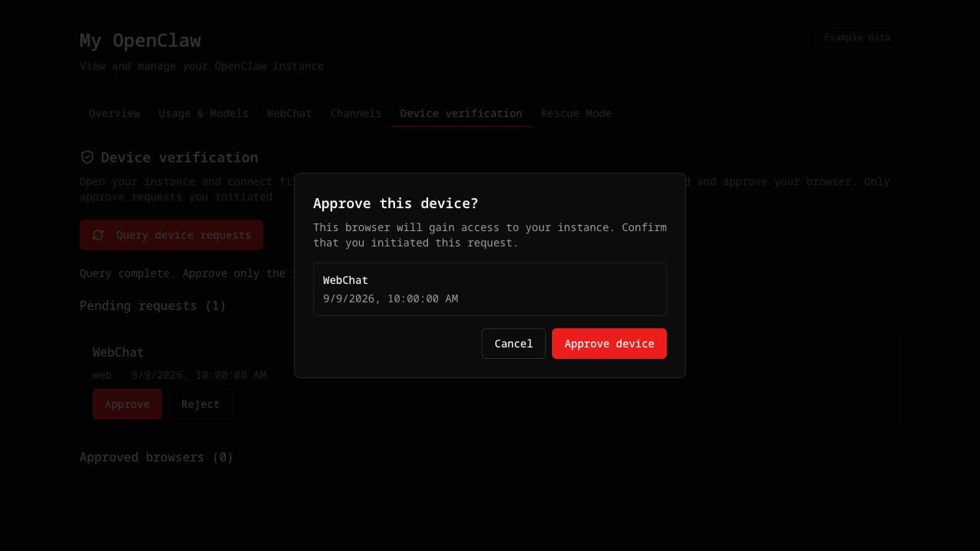This screenshot has width=980, height=551.
Task: Click the "Approve this device?" dialog title
Action: click(396, 204)
